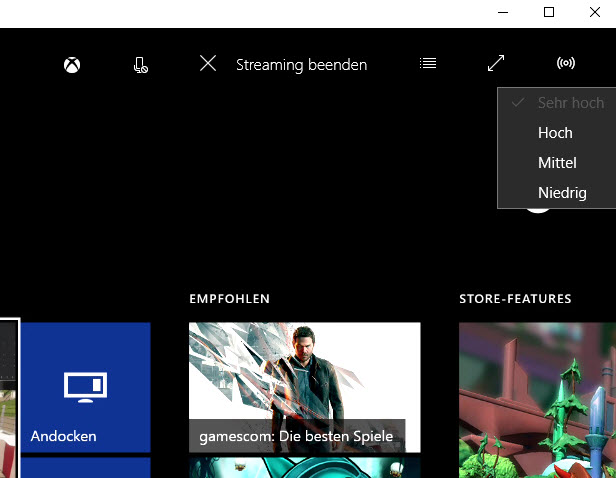
Task: Click the streaming quality broadcast icon
Action: pyautogui.click(x=566, y=64)
